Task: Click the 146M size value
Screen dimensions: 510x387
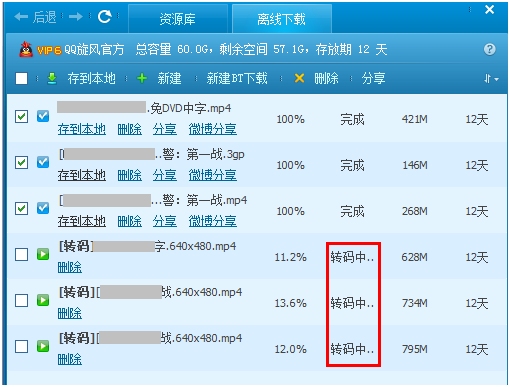Action: [415, 165]
